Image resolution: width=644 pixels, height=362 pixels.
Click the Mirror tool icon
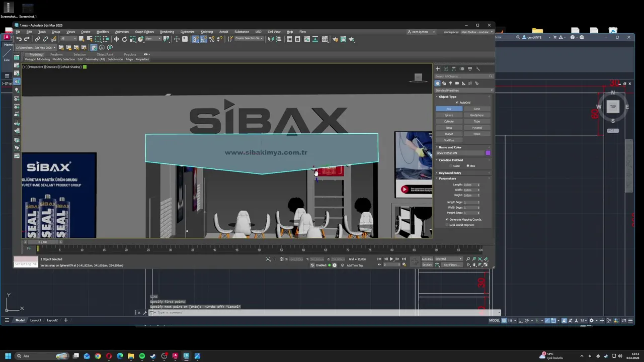[x=271, y=39]
